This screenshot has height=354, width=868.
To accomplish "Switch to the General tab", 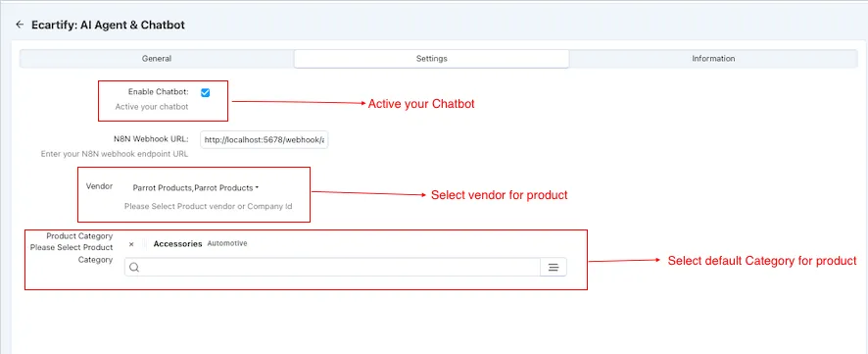I will (157, 59).
